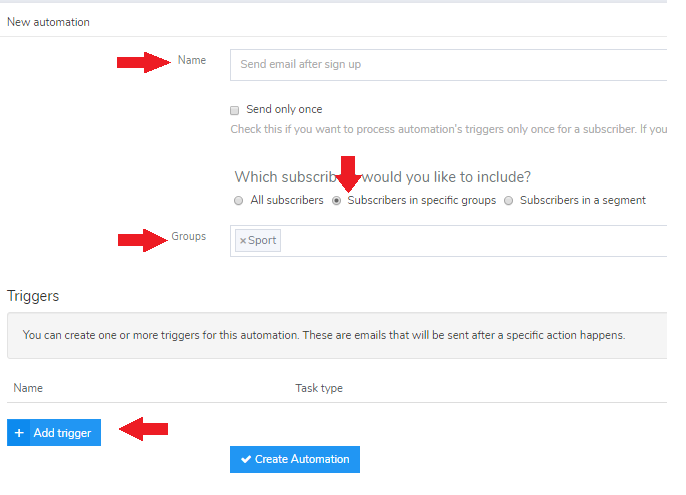The image size is (686, 495).
Task: Click the automation Name text field
Action: (450, 64)
